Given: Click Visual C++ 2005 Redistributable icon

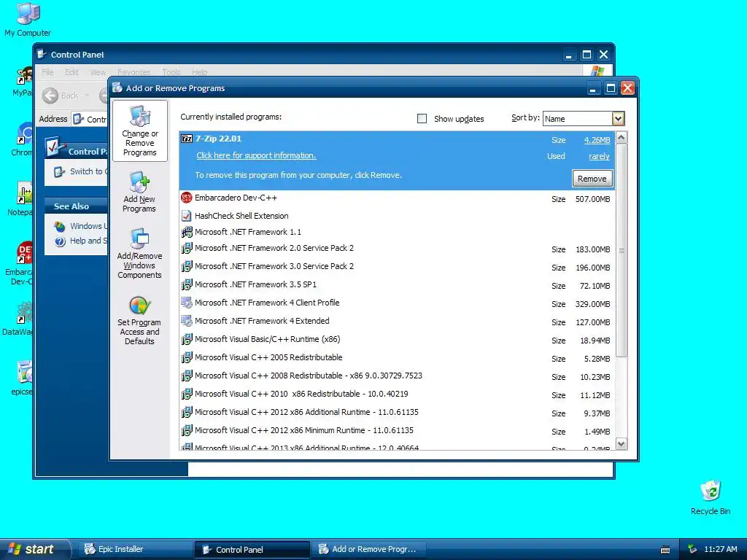Looking at the screenshot, I should coord(187,357).
